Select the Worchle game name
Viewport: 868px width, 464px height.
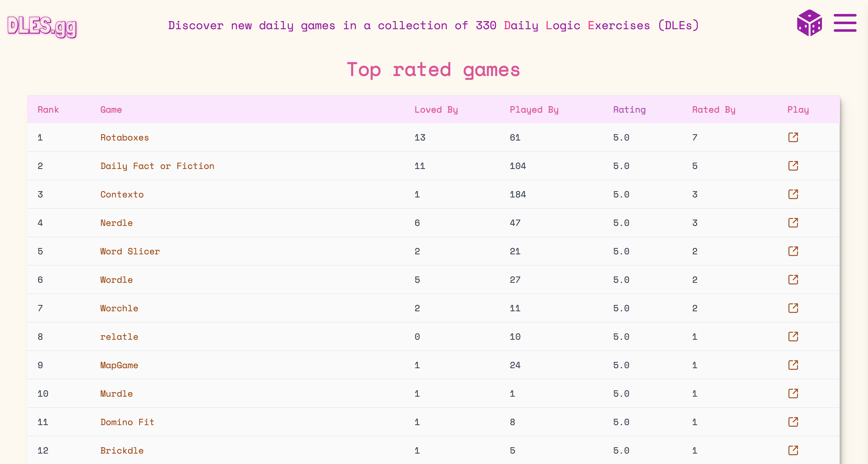[x=119, y=308]
